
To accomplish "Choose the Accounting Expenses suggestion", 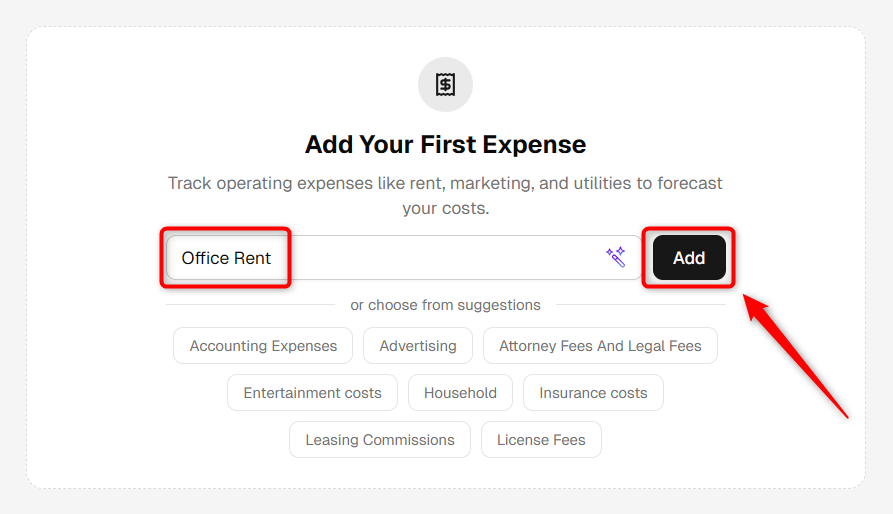I will [263, 346].
